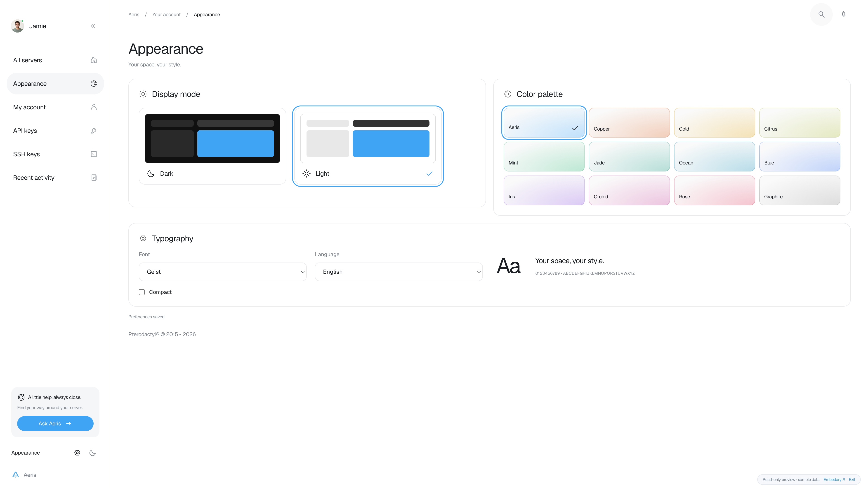Click the moon icon beside Dark label
The height and width of the screenshot is (488, 868).
tap(151, 174)
